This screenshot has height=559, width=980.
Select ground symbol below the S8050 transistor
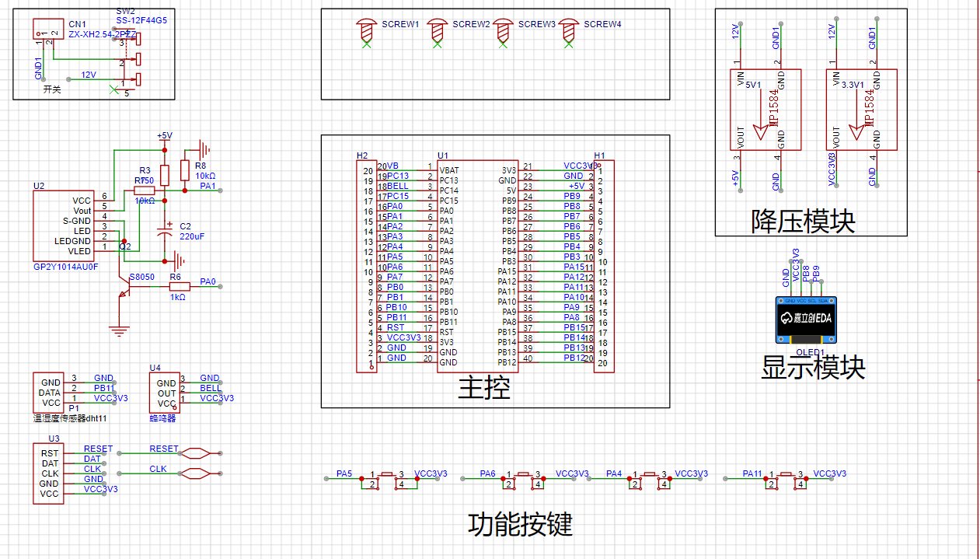click(x=118, y=330)
